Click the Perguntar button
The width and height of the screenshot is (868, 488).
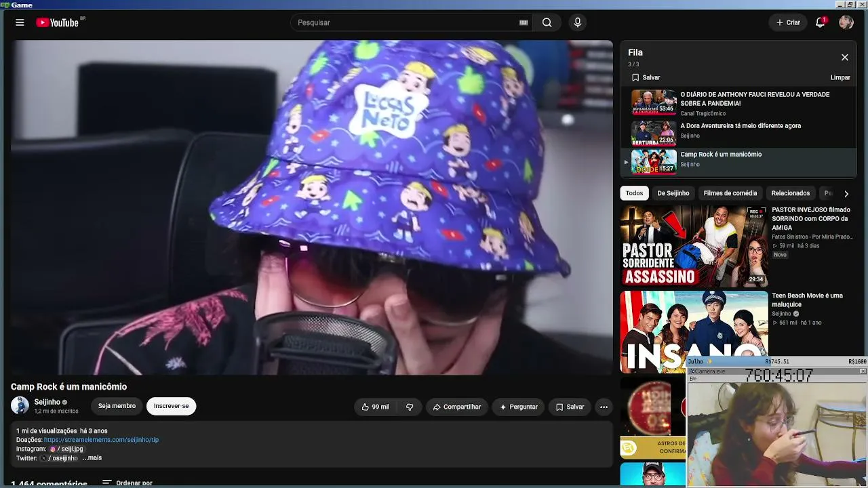click(x=519, y=407)
